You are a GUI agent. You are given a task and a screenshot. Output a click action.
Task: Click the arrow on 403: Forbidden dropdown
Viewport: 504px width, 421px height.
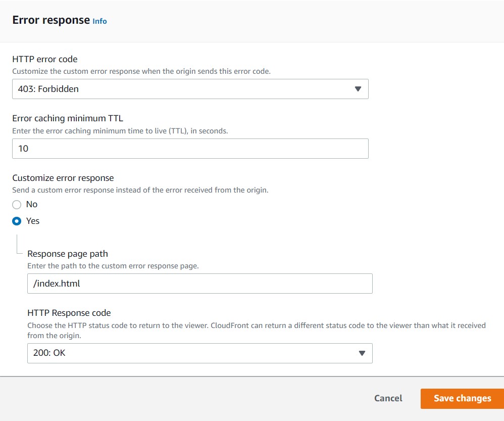click(x=358, y=89)
